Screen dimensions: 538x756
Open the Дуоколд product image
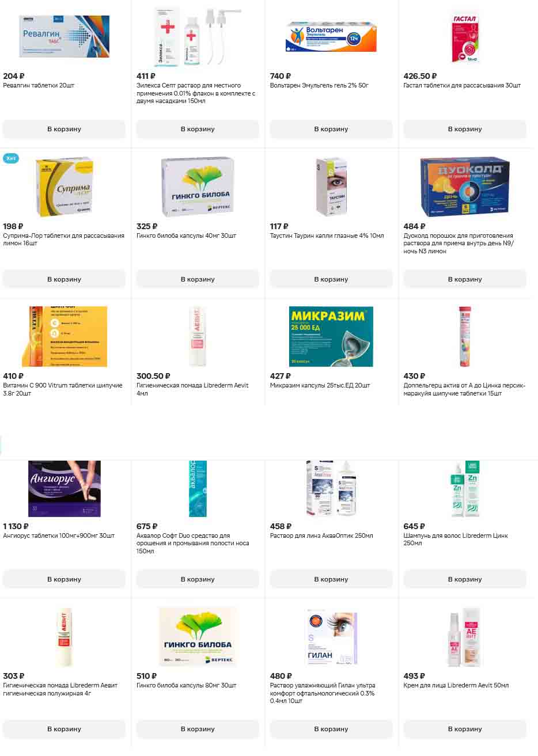[x=465, y=187]
